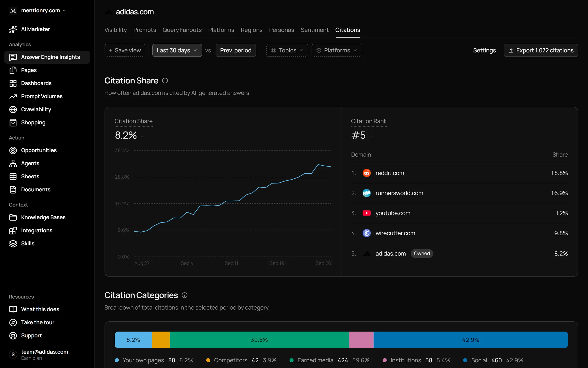Click the dark blue 42.9% bar segment
Screen dimensions: 588x368
click(x=471, y=340)
